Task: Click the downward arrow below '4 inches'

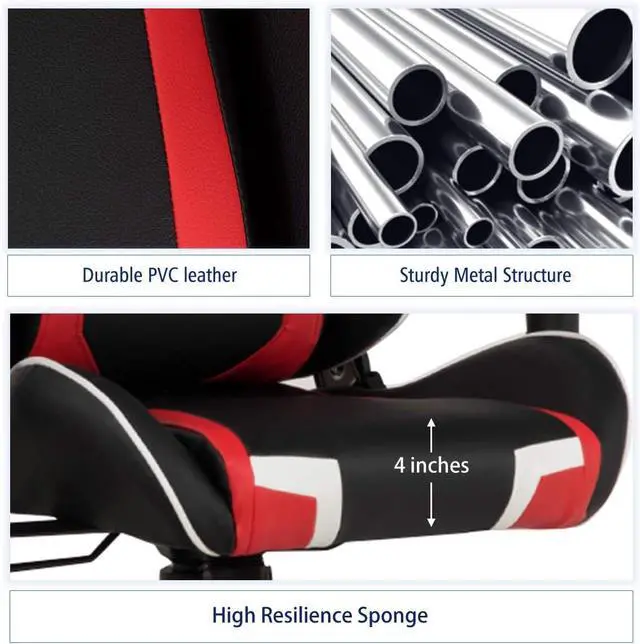Action: click(x=431, y=505)
